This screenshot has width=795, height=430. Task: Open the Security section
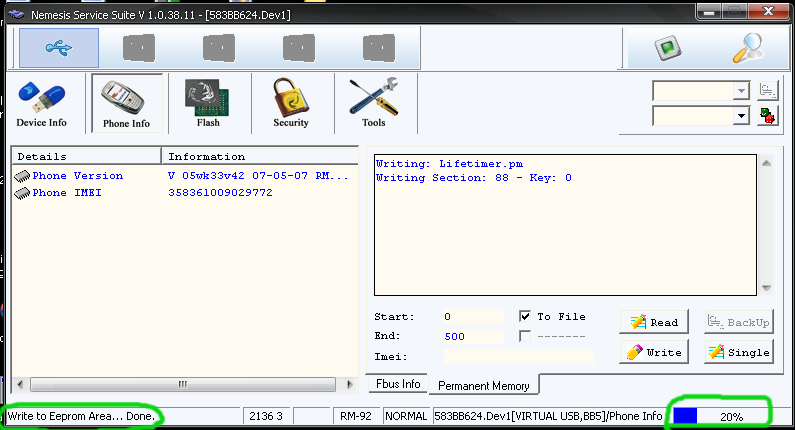coord(291,104)
